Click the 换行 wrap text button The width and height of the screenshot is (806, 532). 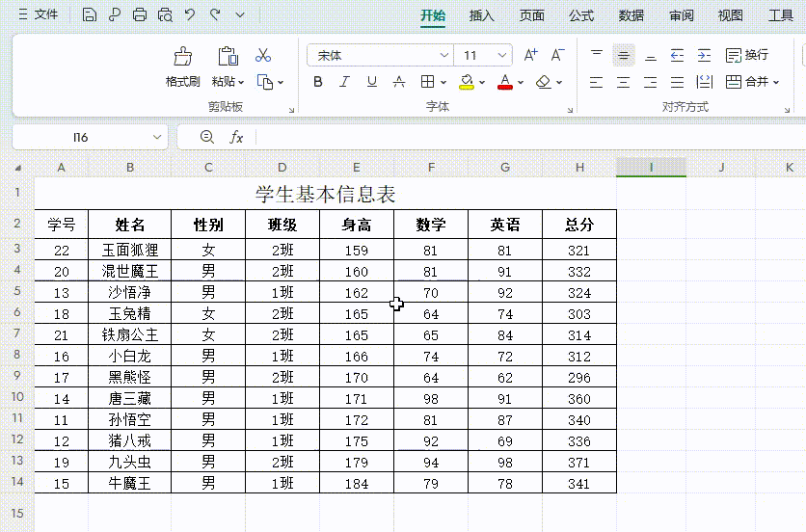coord(747,55)
